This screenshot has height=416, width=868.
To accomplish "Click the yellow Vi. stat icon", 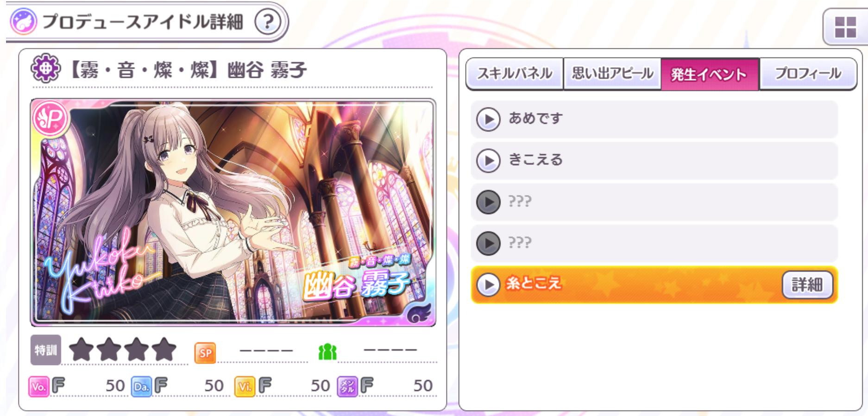I will [245, 386].
